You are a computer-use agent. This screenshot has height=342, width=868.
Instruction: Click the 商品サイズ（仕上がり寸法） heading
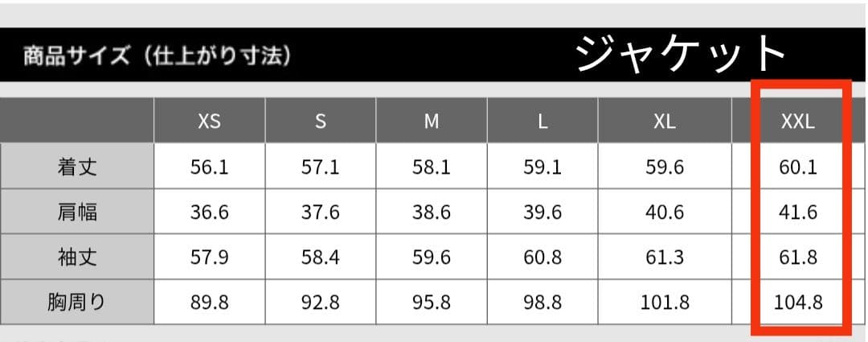click(157, 57)
